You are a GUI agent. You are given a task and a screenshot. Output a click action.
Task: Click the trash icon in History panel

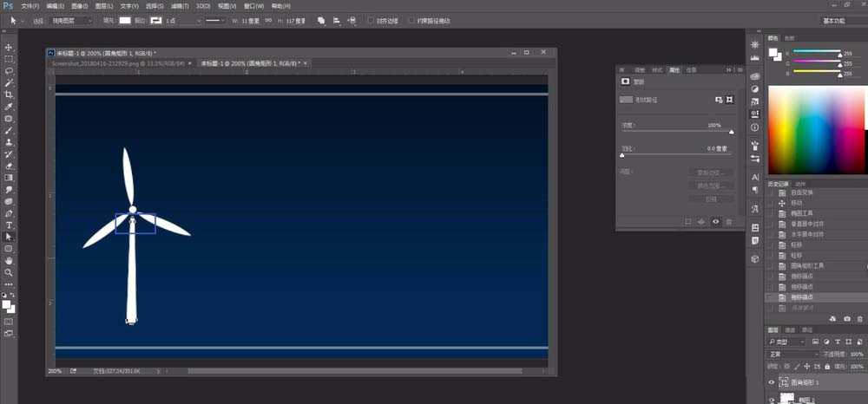859,319
